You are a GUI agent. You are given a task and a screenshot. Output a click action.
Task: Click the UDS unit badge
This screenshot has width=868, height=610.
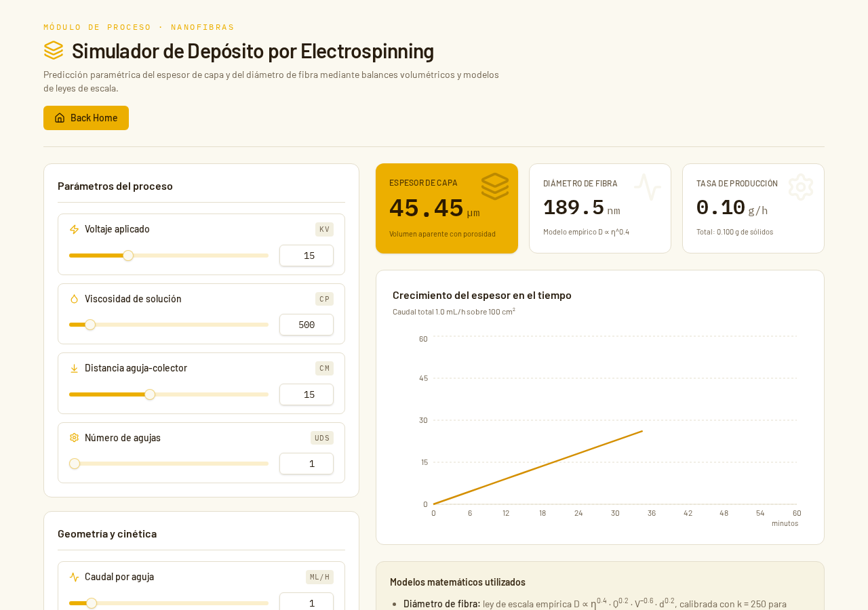322,438
